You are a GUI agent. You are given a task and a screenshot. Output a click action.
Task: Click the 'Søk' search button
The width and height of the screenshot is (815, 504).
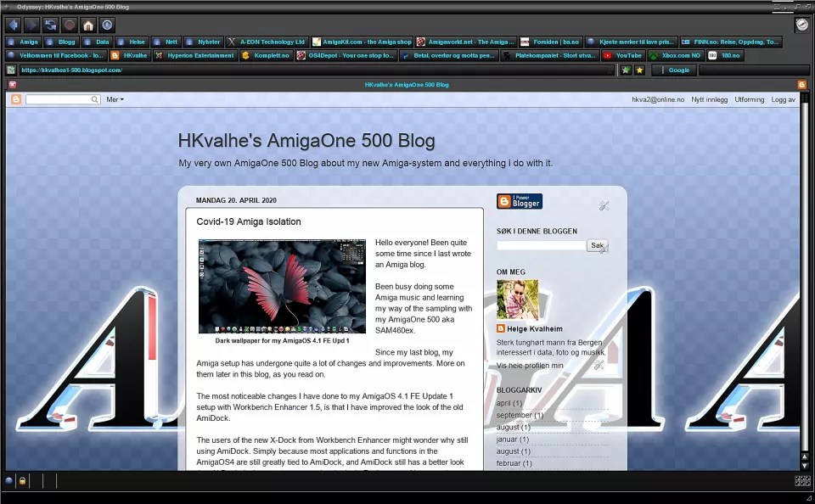[597, 245]
